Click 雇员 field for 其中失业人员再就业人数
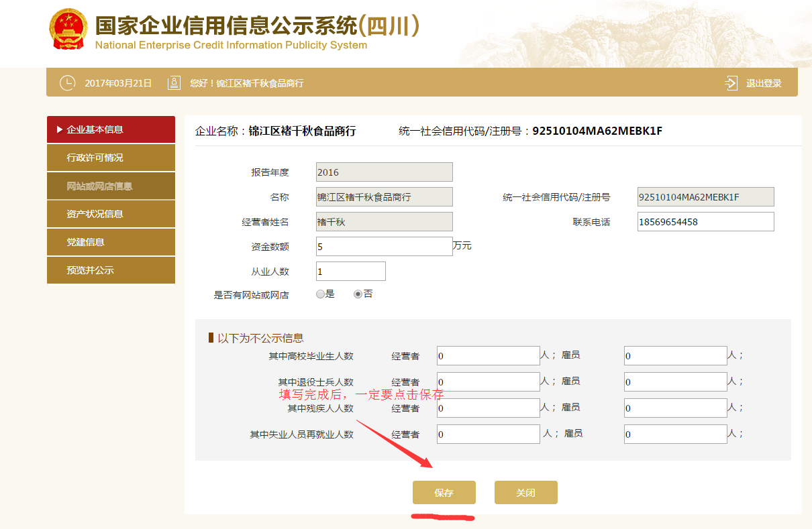The width and height of the screenshot is (812, 529). point(675,434)
